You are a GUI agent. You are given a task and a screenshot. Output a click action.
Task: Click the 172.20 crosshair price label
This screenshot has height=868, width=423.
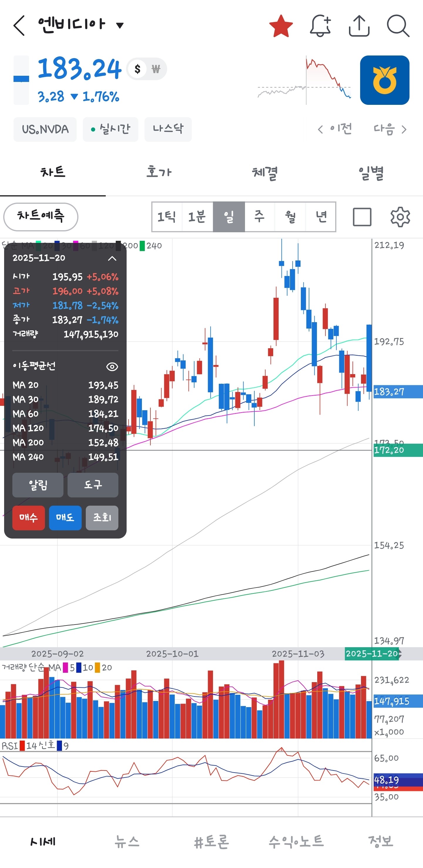tap(398, 450)
